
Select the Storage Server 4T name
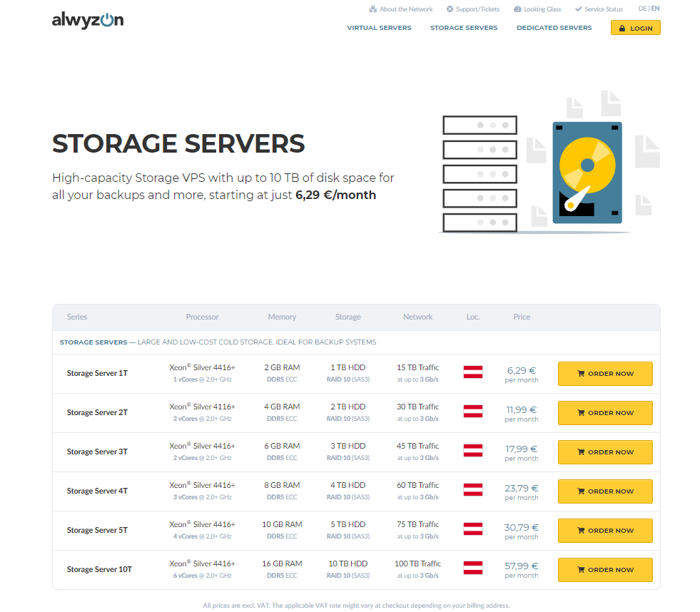pos(97,491)
